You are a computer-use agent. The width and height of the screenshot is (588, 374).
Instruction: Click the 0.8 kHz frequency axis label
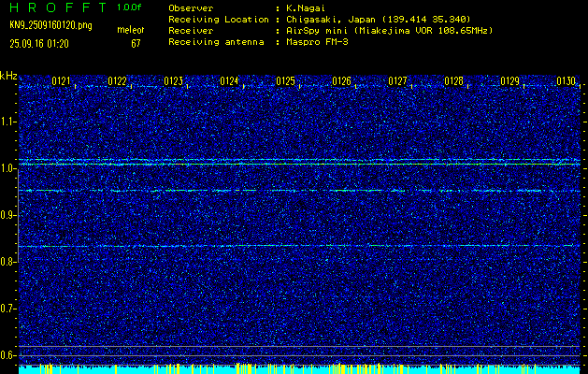(x=7, y=262)
